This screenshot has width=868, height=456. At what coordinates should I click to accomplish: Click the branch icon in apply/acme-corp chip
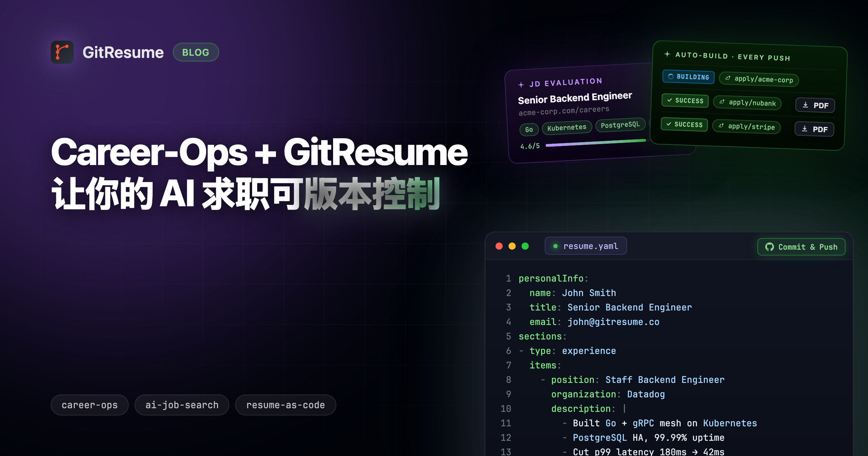(x=728, y=78)
